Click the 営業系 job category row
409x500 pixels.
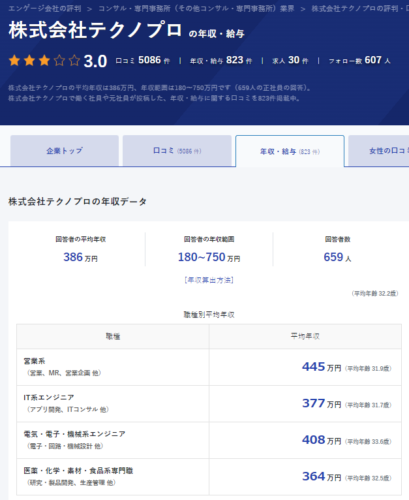click(113, 367)
